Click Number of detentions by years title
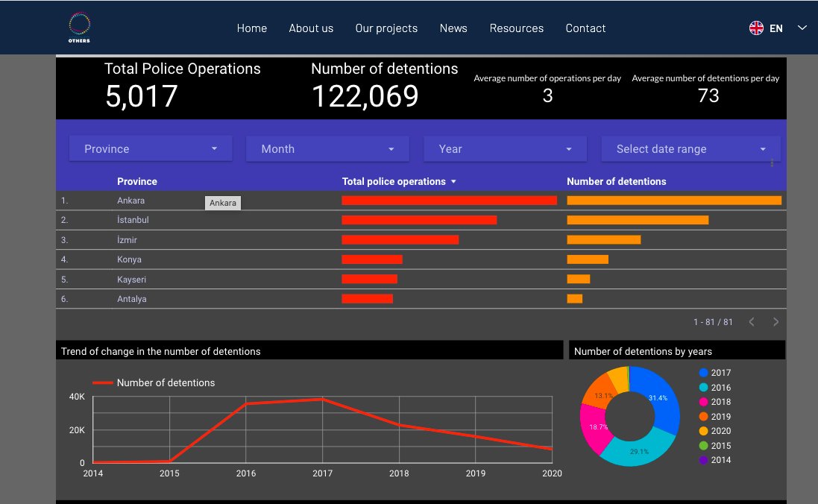The height and width of the screenshot is (504, 818). (x=643, y=351)
